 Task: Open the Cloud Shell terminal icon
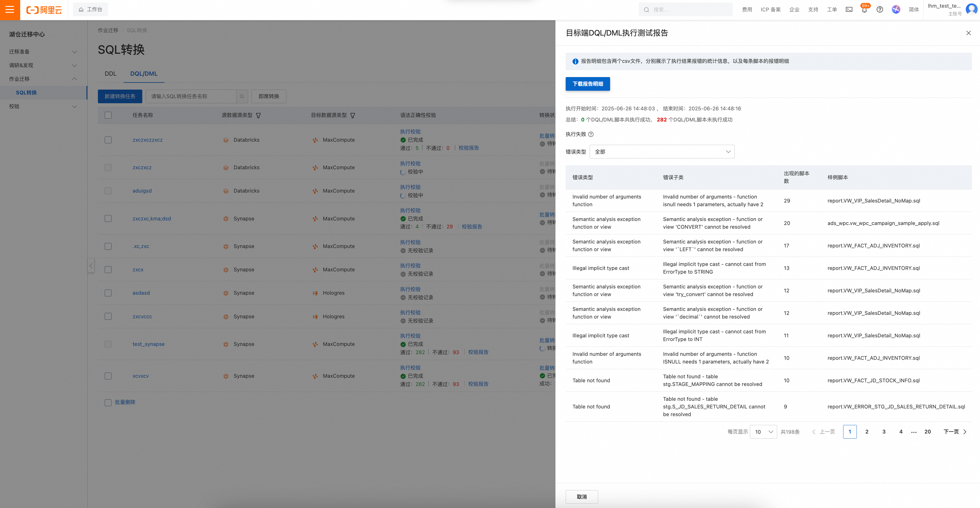point(849,9)
